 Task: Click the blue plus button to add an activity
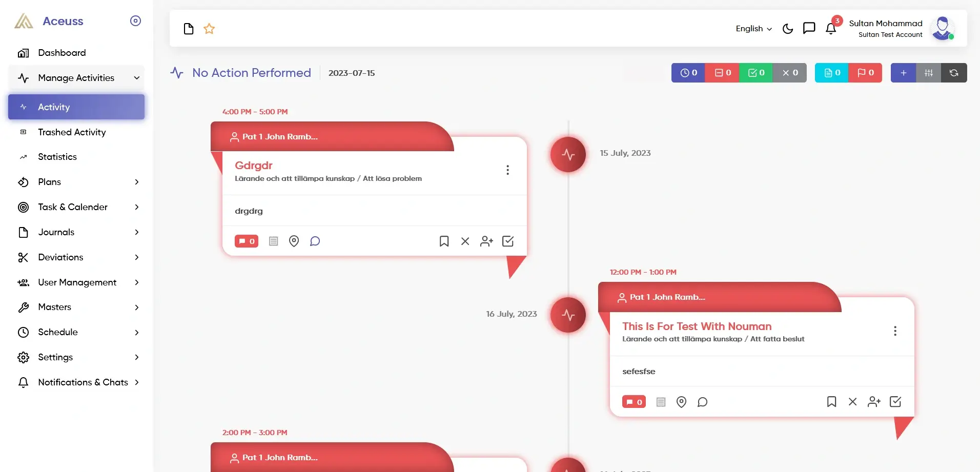point(903,72)
